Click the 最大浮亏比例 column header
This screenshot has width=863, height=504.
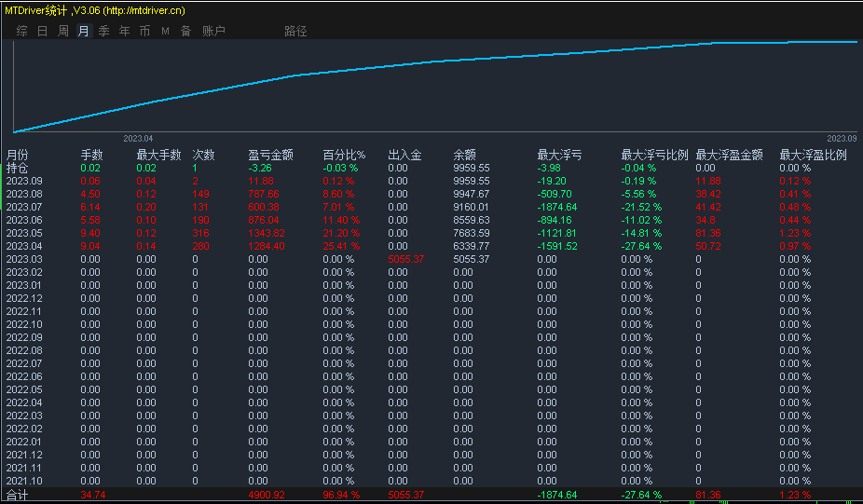pos(654,155)
